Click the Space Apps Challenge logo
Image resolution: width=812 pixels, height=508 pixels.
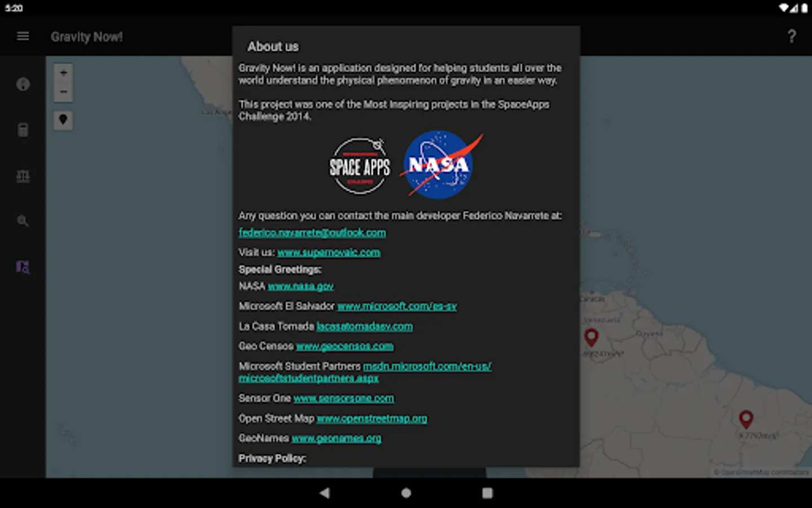pyautogui.click(x=360, y=166)
